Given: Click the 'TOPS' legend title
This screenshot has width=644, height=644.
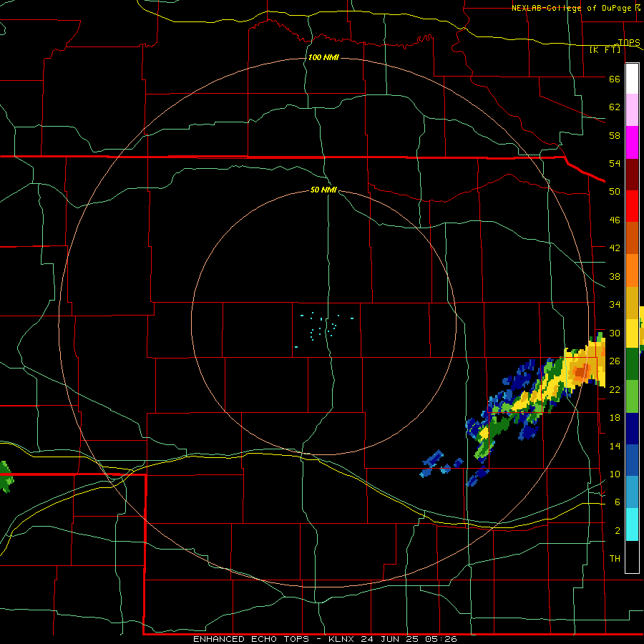Looking at the screenshot, I should coord(629,42).
